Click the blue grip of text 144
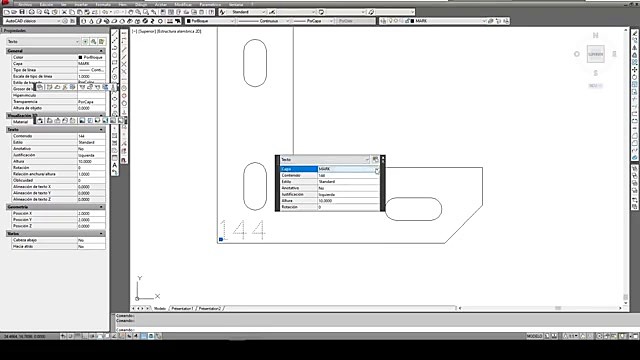Viewport: 640px width, 360px height. point(221,240)
